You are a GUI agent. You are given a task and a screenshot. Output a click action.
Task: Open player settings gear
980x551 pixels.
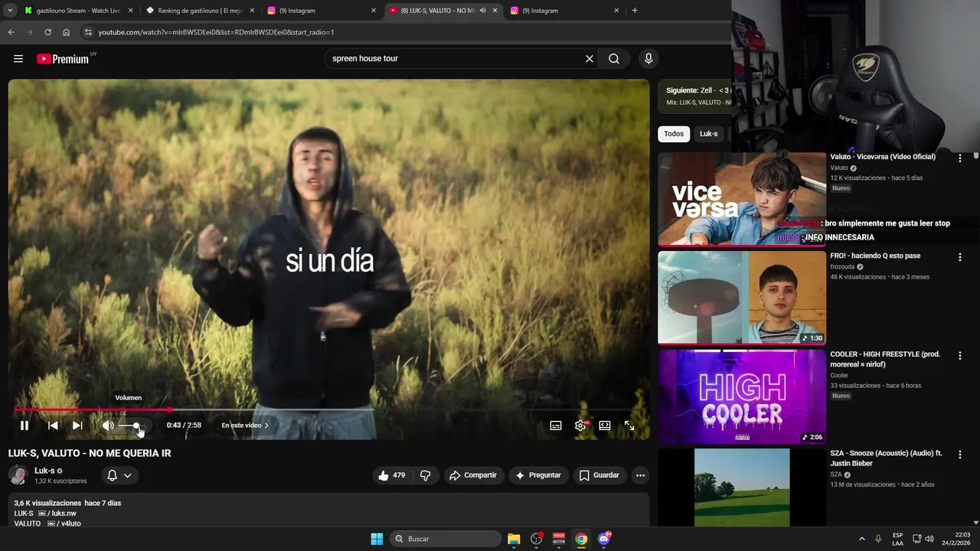580,425
